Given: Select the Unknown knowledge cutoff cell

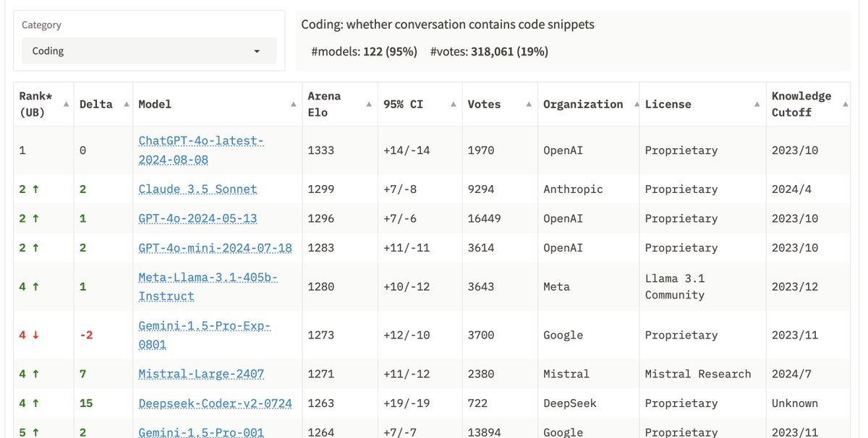Looking at the screenshot, I should click(x=795, y=403).
